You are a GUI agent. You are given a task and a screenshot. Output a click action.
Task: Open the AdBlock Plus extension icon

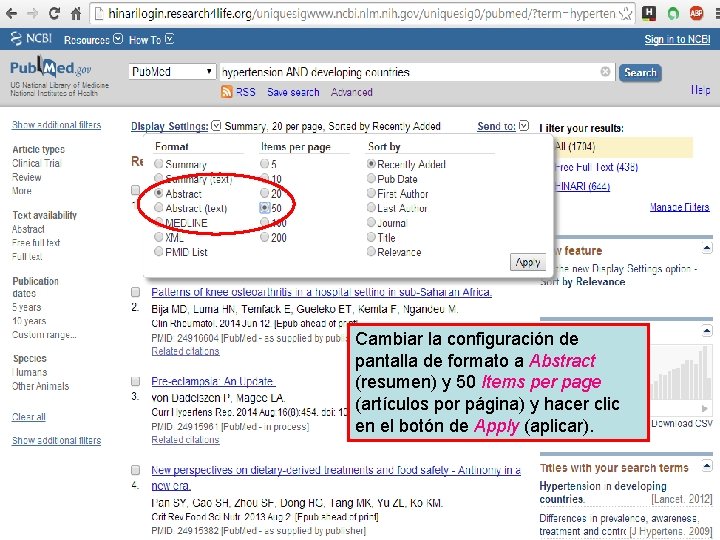point(696,13)
